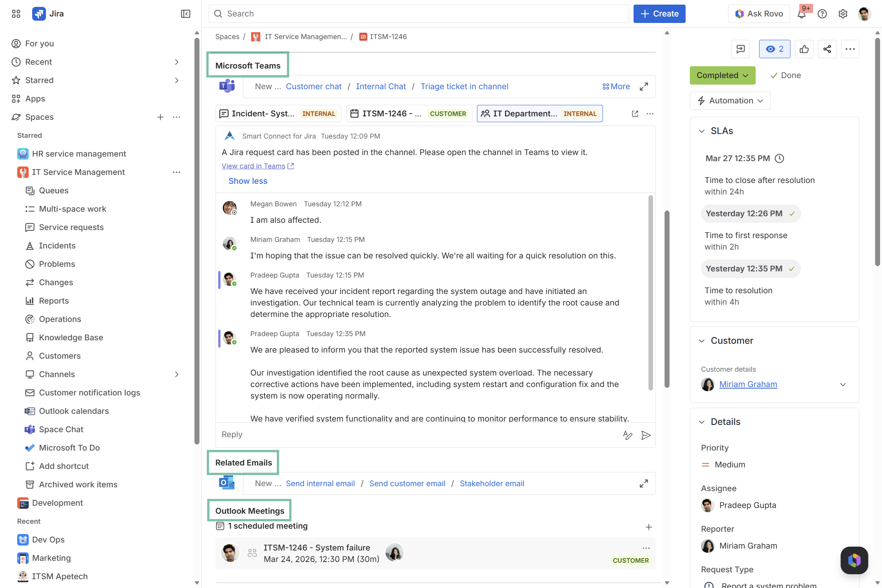Collapse the SLAs section
The height and width of the screenshot is (588, 882).
[702, 131]
